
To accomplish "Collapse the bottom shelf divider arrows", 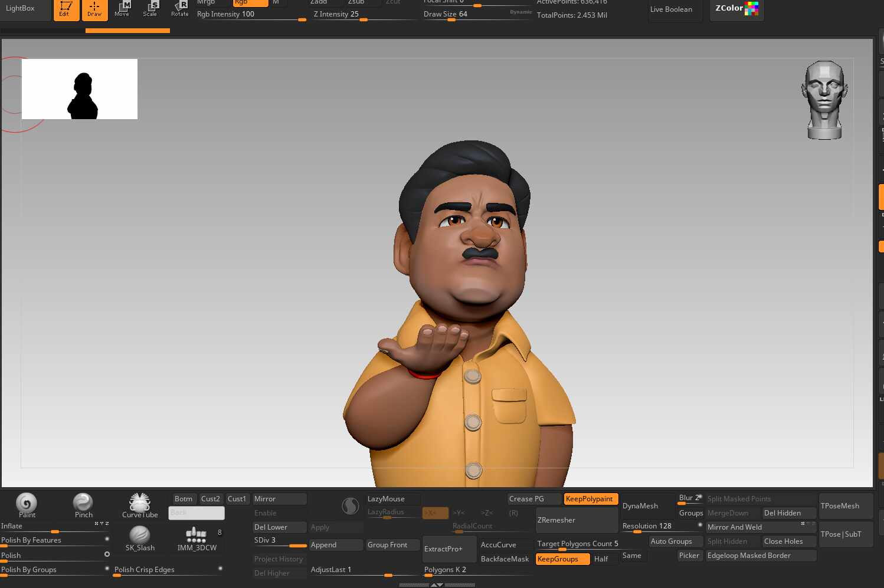I will 437,585.
